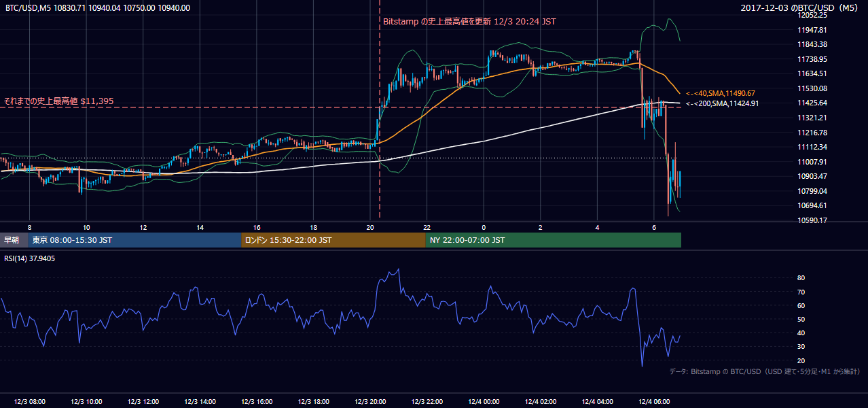Click price axis value 10694.61
This screenshot has height=408, width=868.
[812, 205]
